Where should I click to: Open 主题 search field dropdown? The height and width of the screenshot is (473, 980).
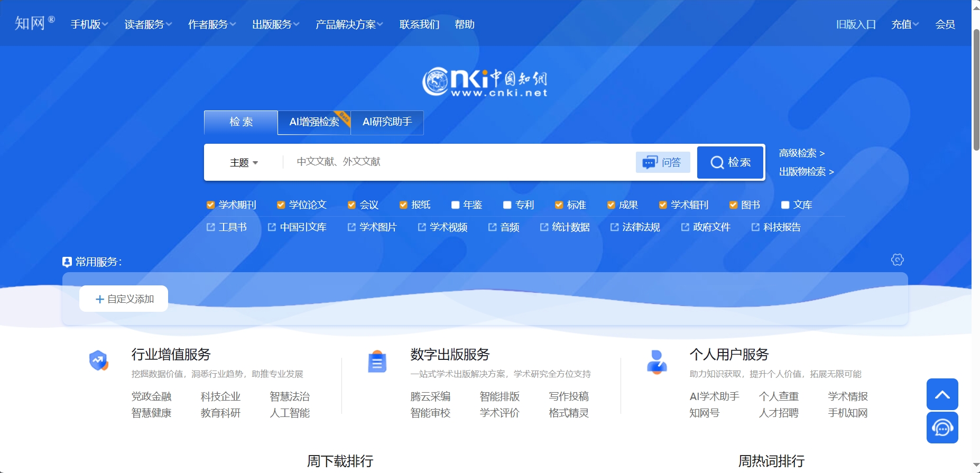tap(244, 163)
